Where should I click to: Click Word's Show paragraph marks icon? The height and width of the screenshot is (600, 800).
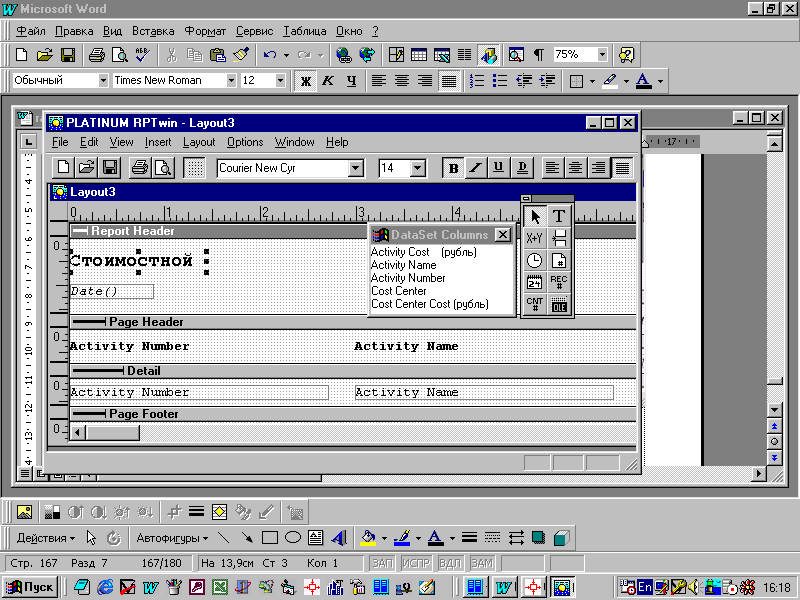(x=539, y=55)
